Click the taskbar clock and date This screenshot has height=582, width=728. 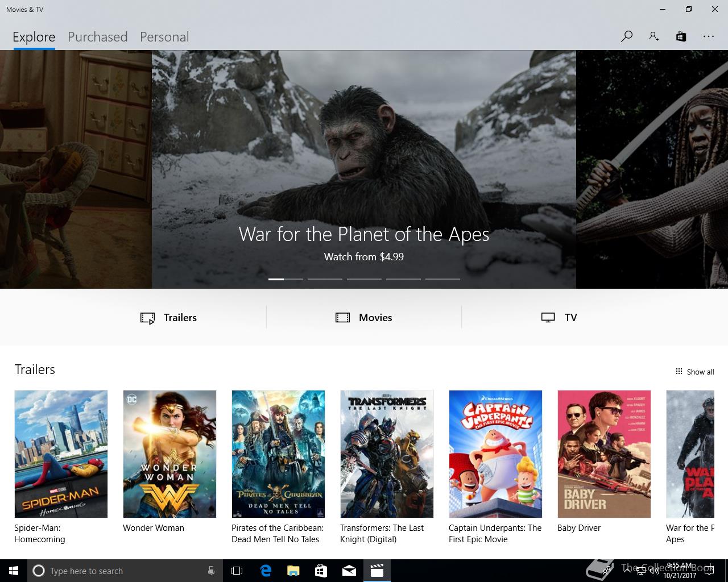coord(680,571)
